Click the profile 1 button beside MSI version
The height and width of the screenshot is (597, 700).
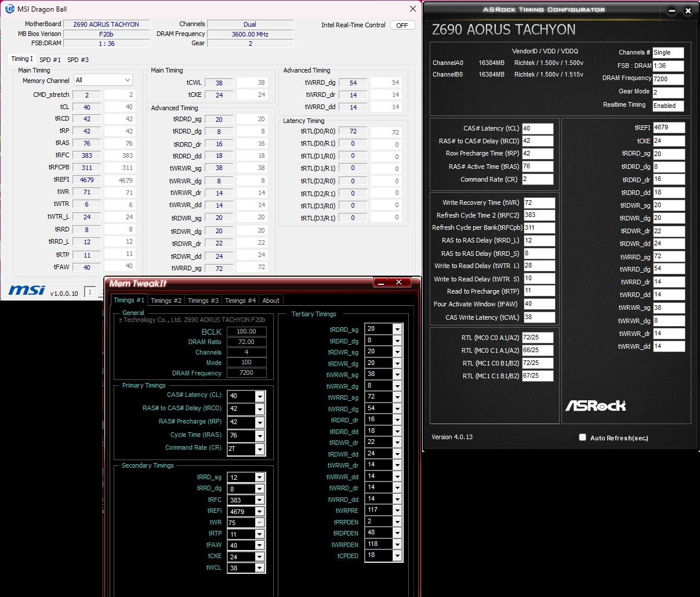(89, 292)
